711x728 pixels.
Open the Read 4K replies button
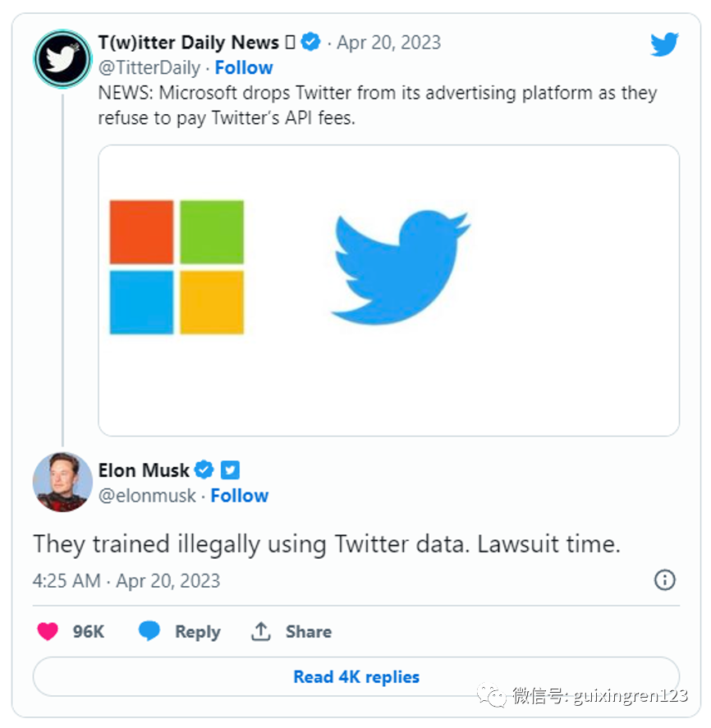point(356,677)
